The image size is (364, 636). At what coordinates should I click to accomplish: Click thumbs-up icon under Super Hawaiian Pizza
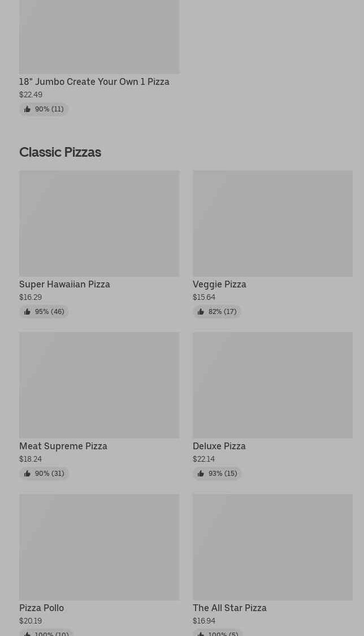click(x=27, y=312)
